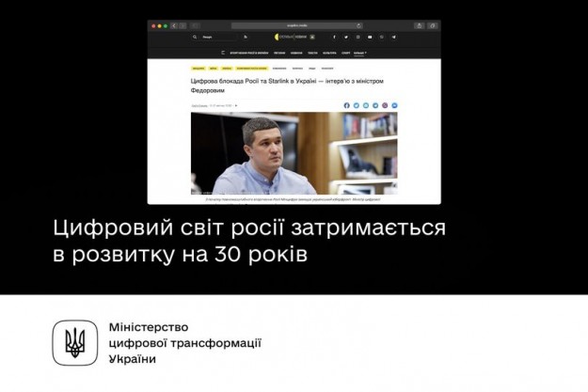Click the first yellow tag above the headline

(199, 69)
